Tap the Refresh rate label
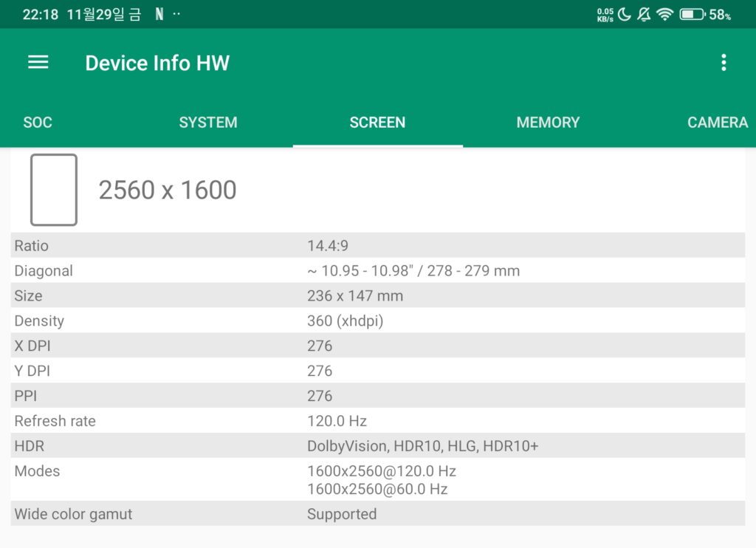 pos(55,421)
